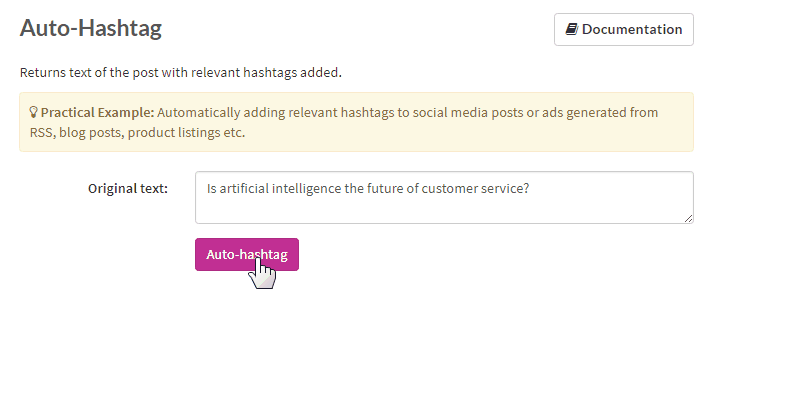Click the resize grip of the text area
The height and width of the screenshot is (400, 800).
point(687,217)
